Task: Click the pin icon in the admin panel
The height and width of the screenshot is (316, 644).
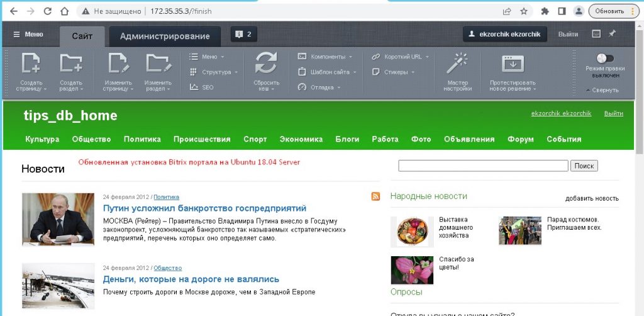Action: [613, 34]
